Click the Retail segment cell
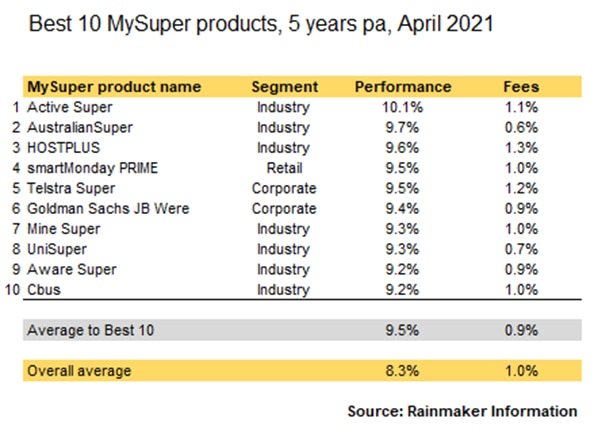Image resolution: width=598 pixels, height=430 pixels. (285, 168)
